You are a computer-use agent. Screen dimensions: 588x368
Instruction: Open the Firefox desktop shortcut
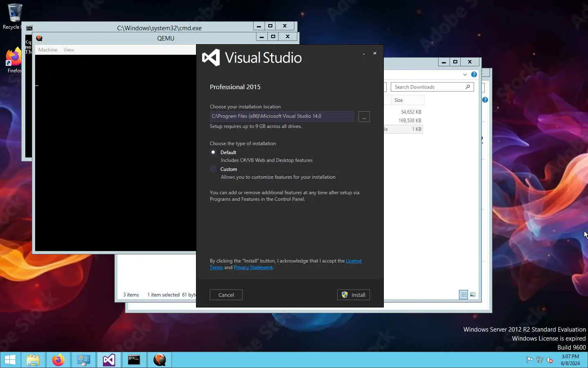[x=14, y=61]
